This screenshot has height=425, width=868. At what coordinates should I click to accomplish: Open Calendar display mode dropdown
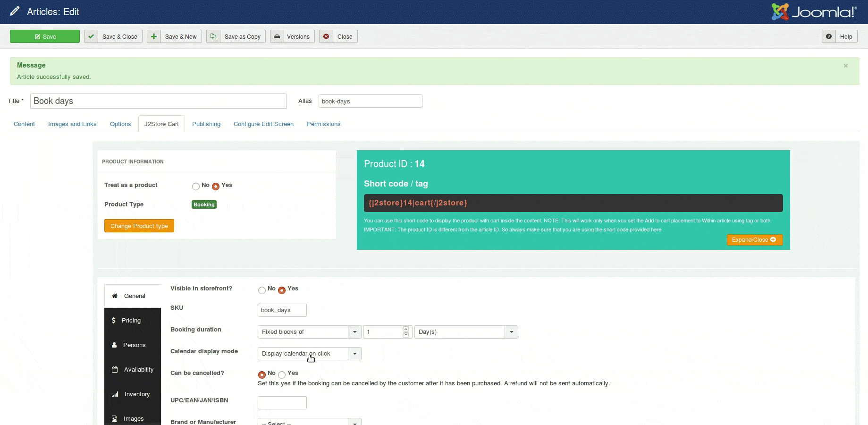tap(354, 354)
